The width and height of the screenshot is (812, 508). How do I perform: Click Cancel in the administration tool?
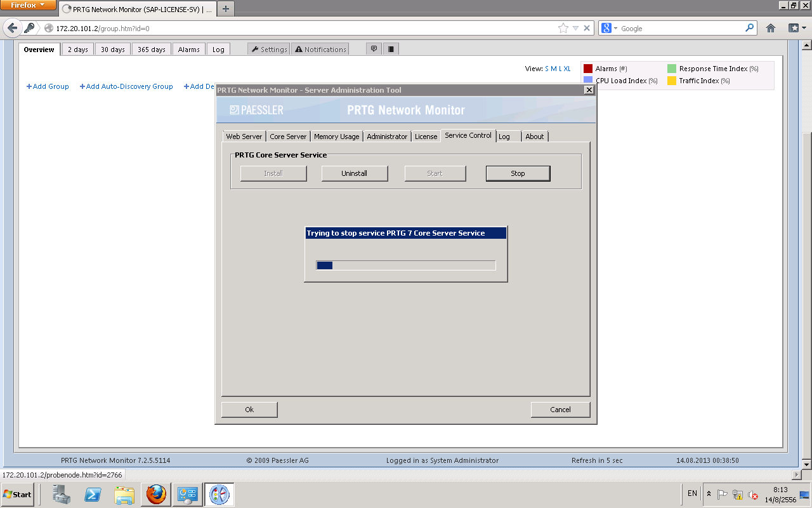point(560,410)
